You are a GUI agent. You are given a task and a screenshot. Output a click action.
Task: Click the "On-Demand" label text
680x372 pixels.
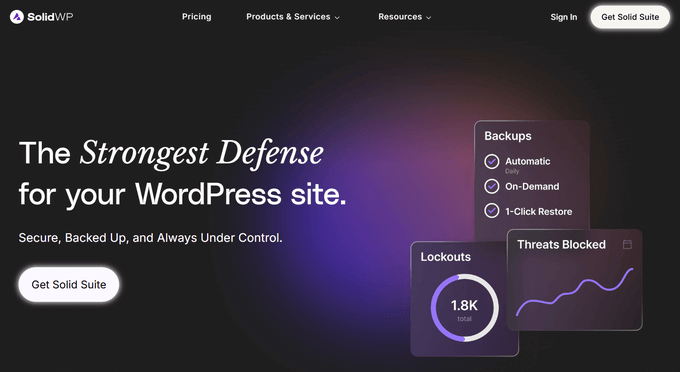pyautogui.click(x=532, y=186)
